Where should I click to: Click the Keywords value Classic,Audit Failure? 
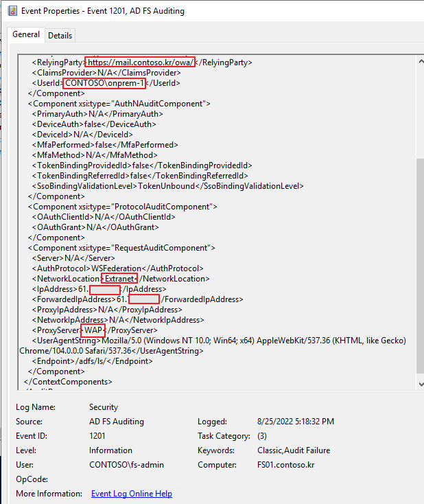point(294,450)
